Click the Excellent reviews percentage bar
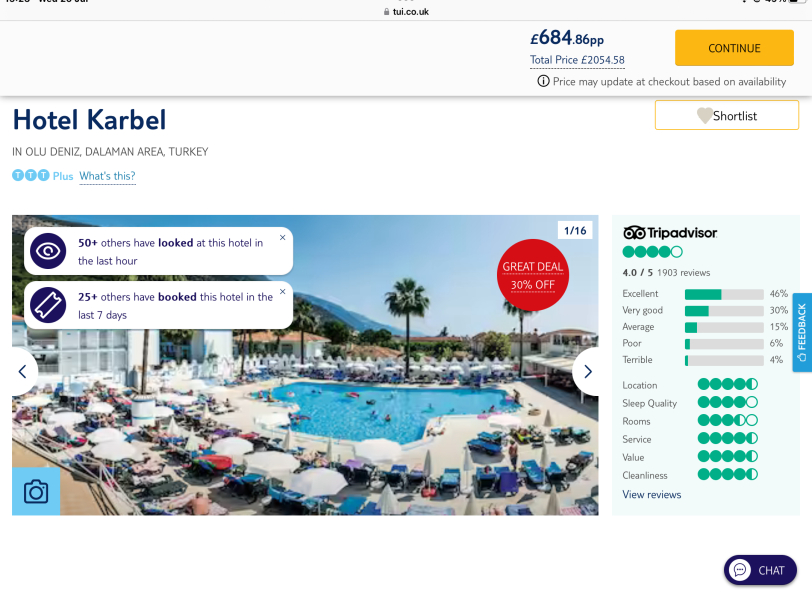Image resolution: width=812 pixels, height=600 pixels. click(x=720, y=294)
